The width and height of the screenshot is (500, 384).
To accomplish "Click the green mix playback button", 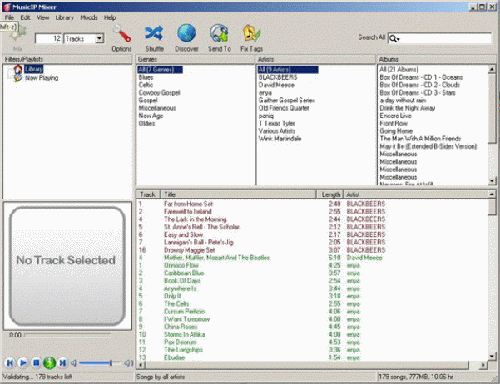I will pyautogui.click(x=49, y=363).
